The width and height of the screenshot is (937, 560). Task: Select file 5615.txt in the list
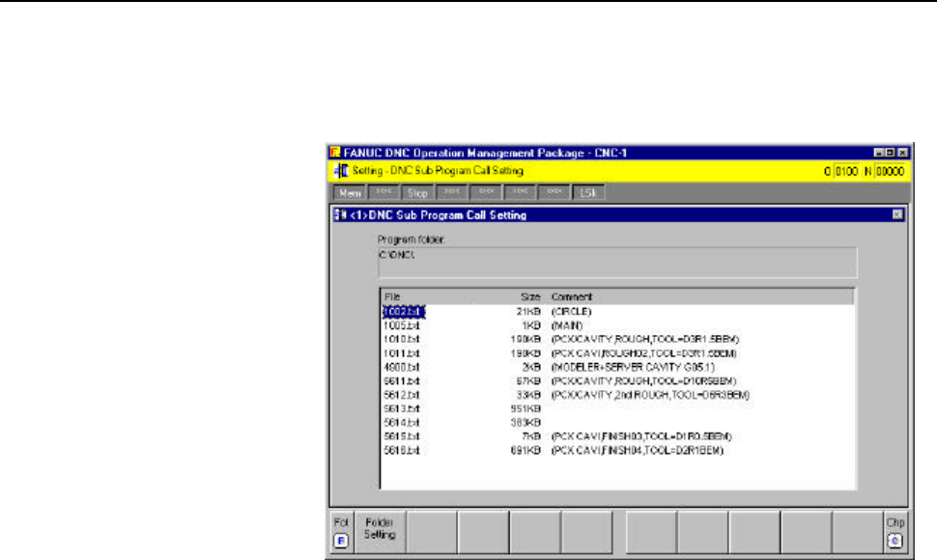coord(402,436)
